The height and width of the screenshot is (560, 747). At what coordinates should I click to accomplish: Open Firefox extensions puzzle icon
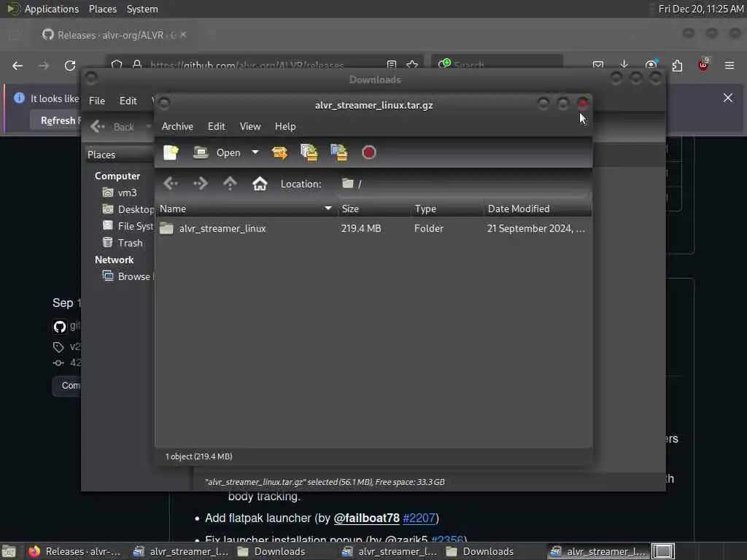(677, 65)
